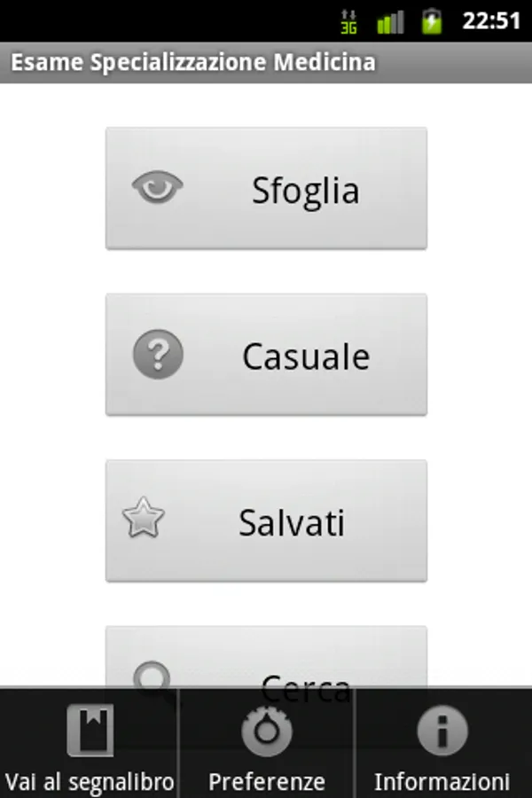Tap the magnifying glass icon on Cerca
The width and height of the screenshot is (532, 798).
tap(153, 677)
